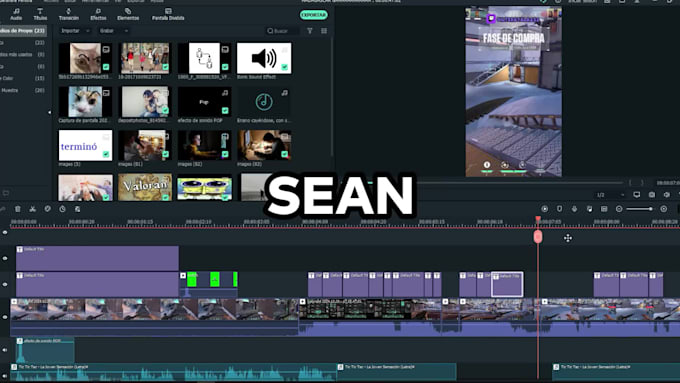Open the media filter funnel icon
The width and height of the screenshot is (680, 383).
(310, 31)
